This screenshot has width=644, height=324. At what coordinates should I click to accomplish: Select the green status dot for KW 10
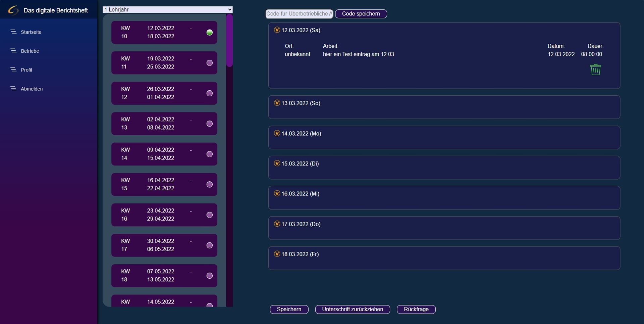[x=210, y=32]
